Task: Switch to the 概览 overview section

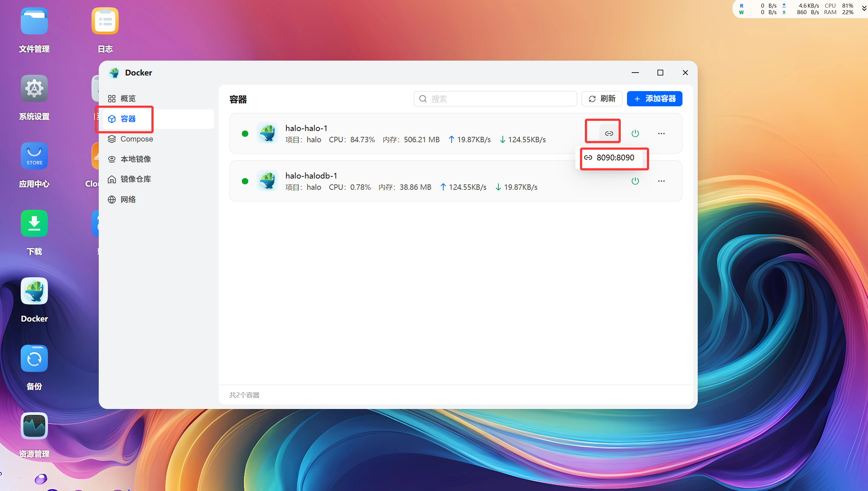Action: coord(128,99)
